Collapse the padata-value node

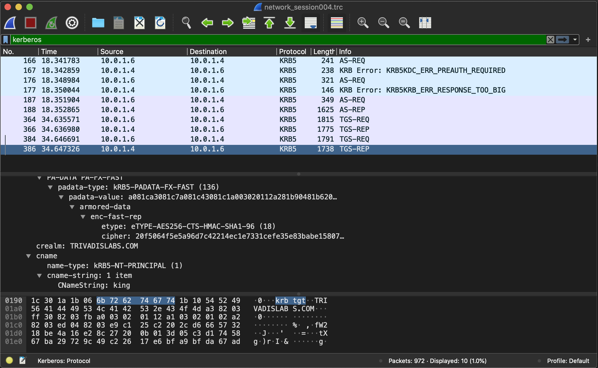click(x=61, y=197)
